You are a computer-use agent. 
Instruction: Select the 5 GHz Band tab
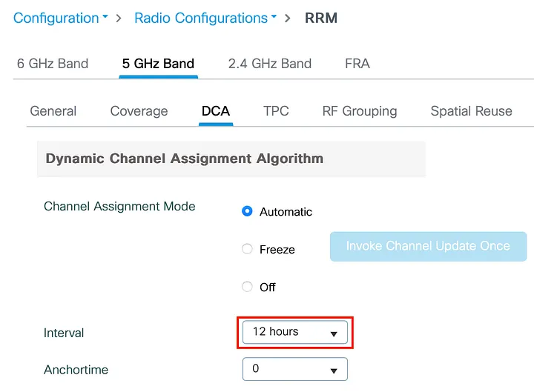tap(158, 64)
